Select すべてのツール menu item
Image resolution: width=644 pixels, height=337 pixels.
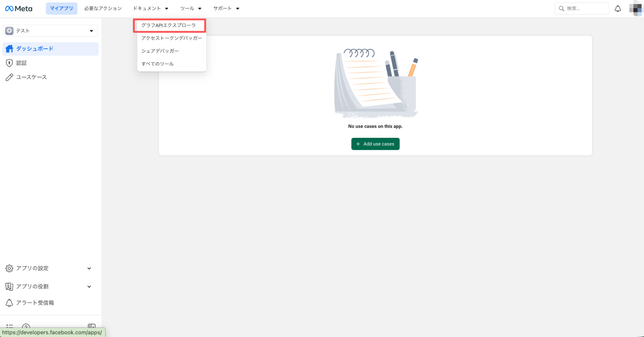coord(157,64)
